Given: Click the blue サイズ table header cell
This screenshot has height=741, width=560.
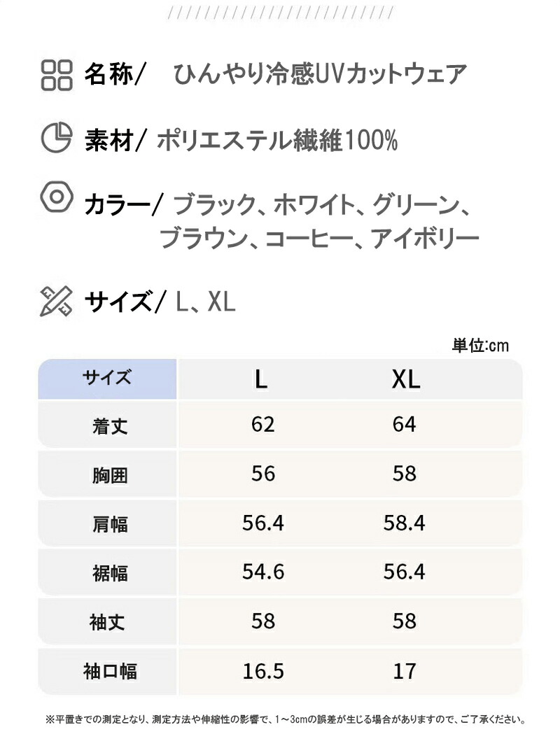Looking at the screenshot, I should [107, 379].
